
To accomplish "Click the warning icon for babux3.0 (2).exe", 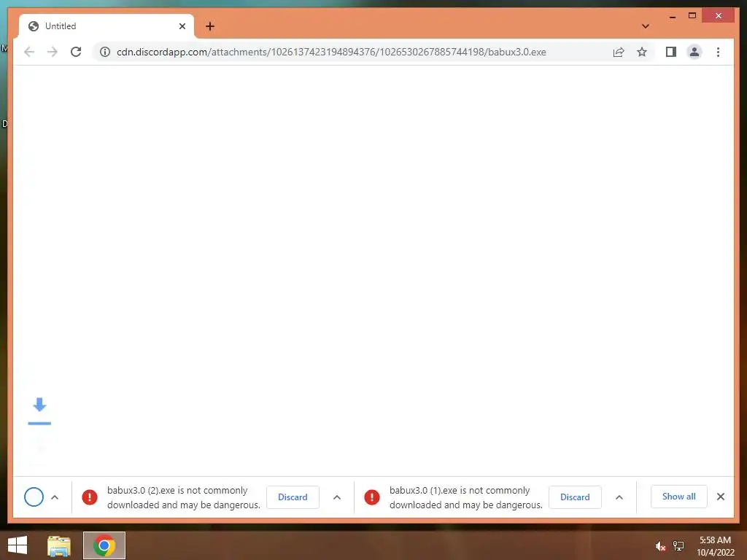I will pos(90,497).
